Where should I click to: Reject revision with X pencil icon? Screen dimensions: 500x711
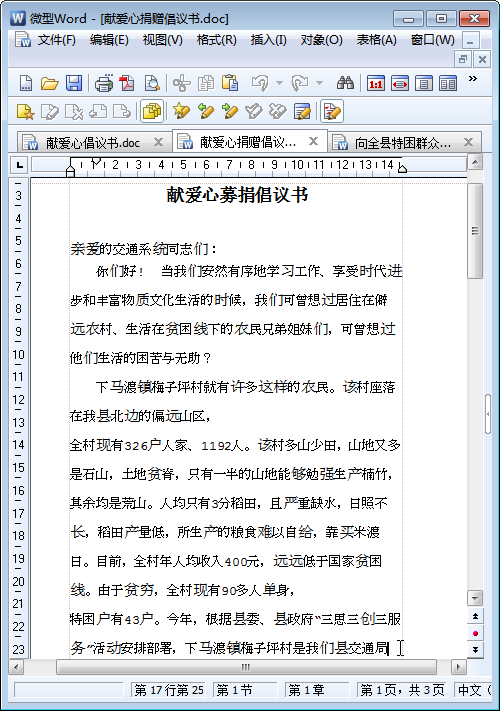(x=278, y=112)
